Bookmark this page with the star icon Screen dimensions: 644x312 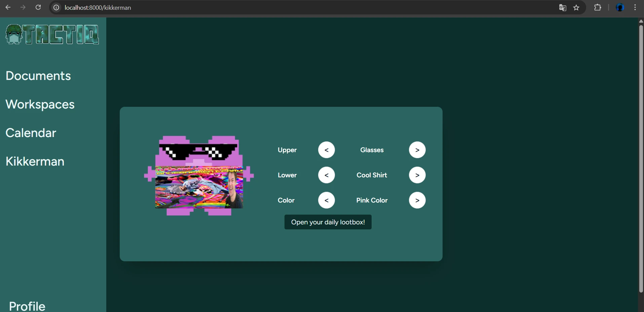click(576, 7)
